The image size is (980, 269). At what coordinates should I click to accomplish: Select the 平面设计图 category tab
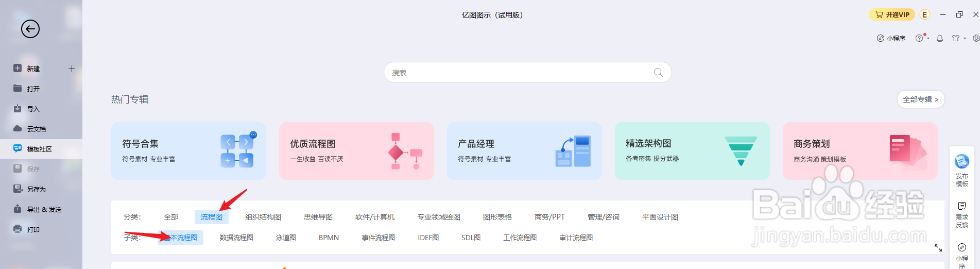660,217
